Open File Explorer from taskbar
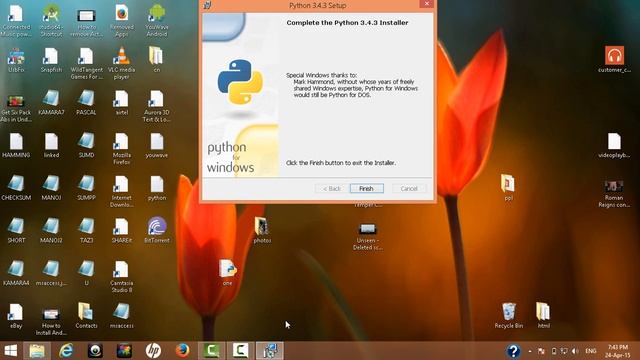640x360 pixels. coord(37,351)
